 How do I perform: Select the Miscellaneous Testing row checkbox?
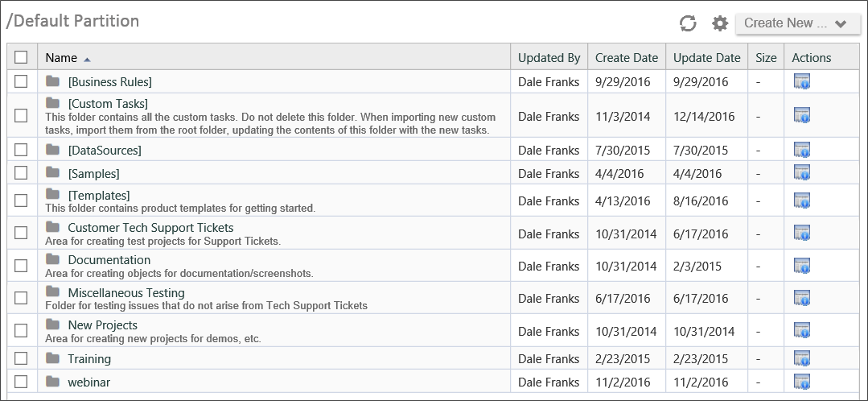click(21, 298)
